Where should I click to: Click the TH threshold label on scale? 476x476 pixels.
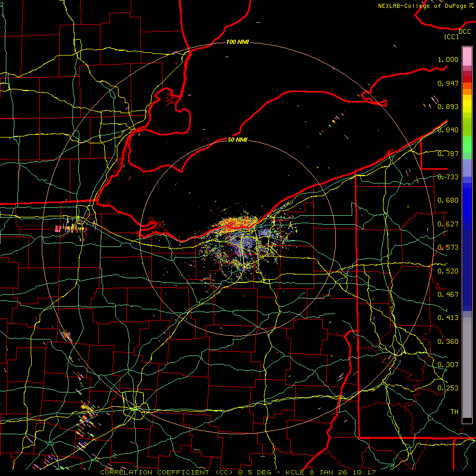[x=454, y=412]
